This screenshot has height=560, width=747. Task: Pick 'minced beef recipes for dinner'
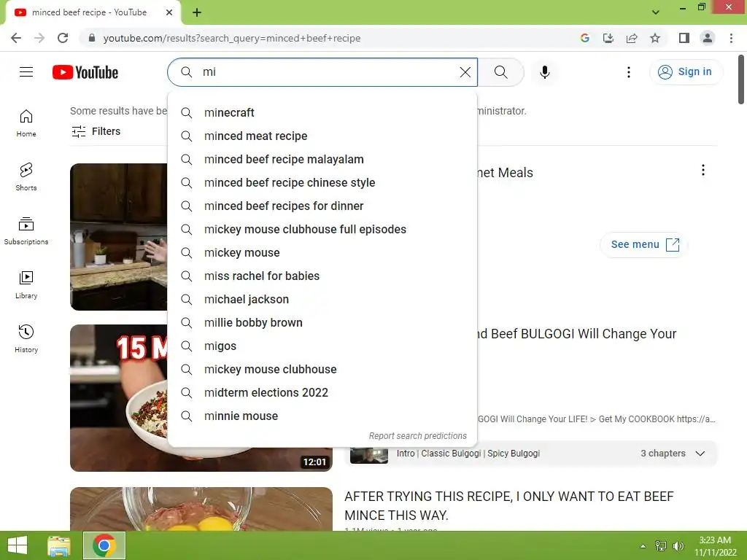click(x=322, y=206)
